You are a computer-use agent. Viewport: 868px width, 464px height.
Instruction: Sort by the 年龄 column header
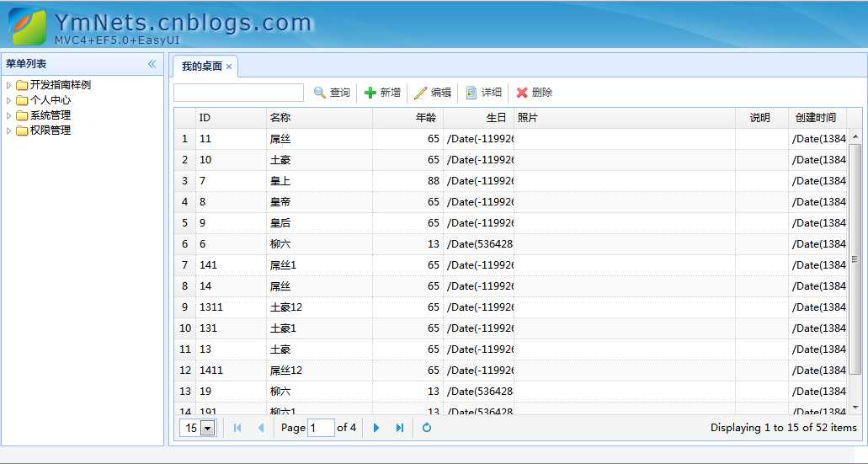pos(408,118)
